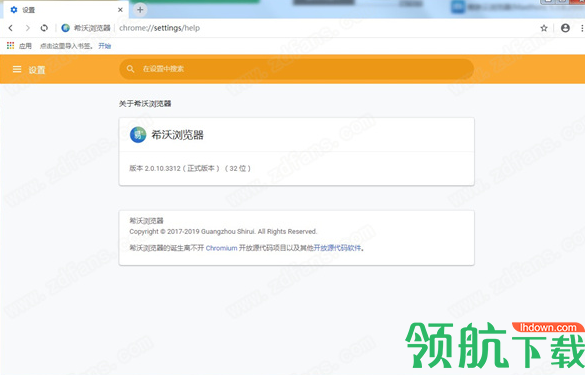Open the Chromium link
The image size is (585, 375).
(221, 248)
